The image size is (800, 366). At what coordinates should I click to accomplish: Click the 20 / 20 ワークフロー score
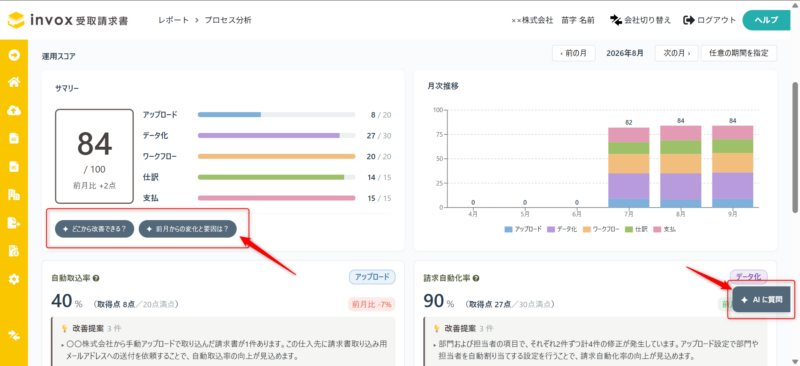pyautogui.click(x=380, y=156)
